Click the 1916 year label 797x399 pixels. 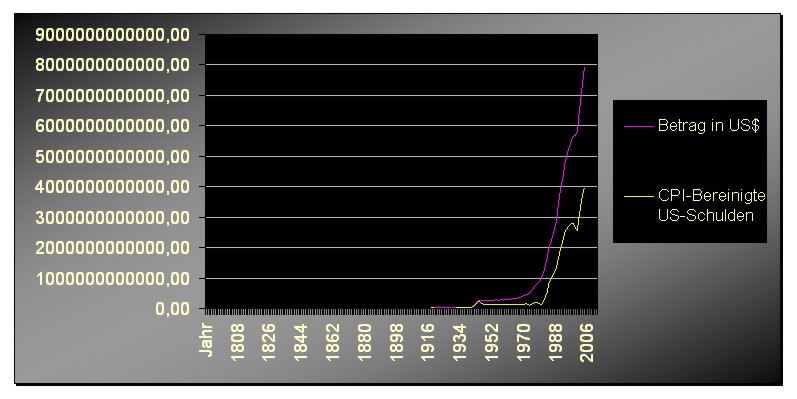pos(428,342)
